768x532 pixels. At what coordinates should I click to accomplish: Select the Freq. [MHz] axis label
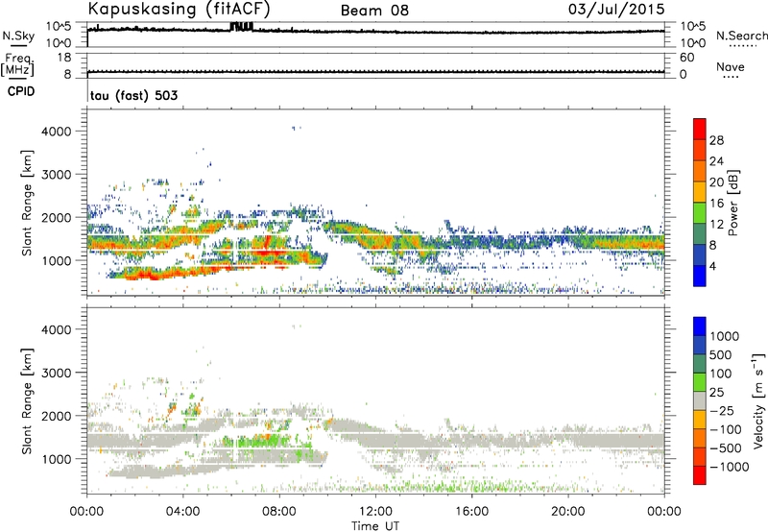pyautogui.click(x=17, y=65)
